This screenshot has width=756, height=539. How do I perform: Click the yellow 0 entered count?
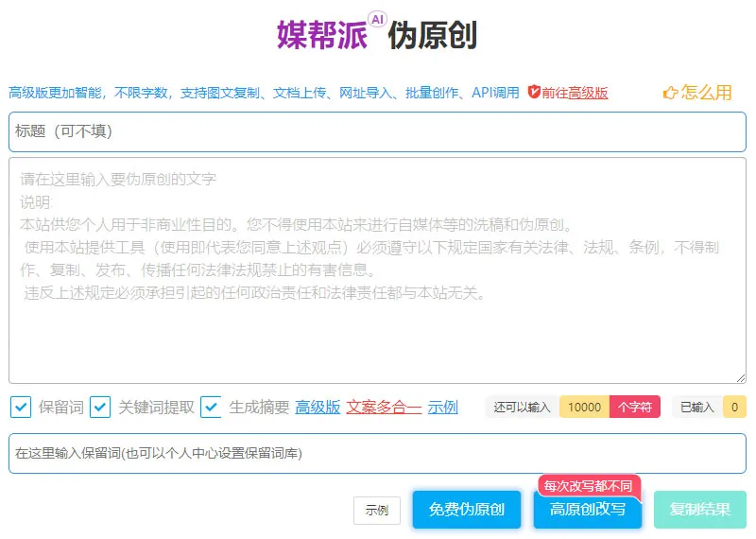pos(734,407)
